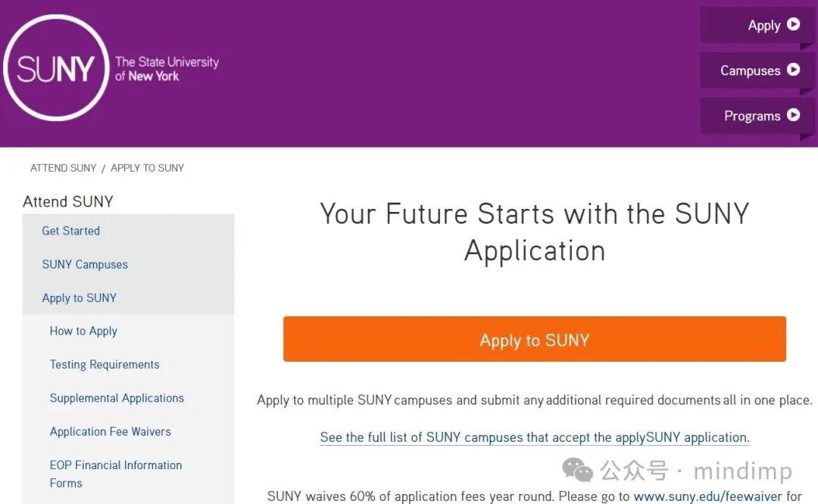Open Get Started in sidebar

pos(71,231)
